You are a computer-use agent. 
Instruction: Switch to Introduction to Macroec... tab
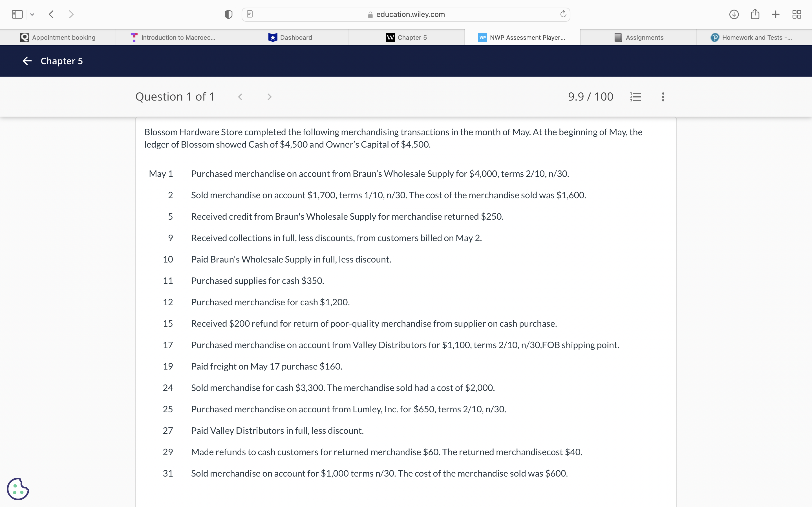(x=174, y=37)
